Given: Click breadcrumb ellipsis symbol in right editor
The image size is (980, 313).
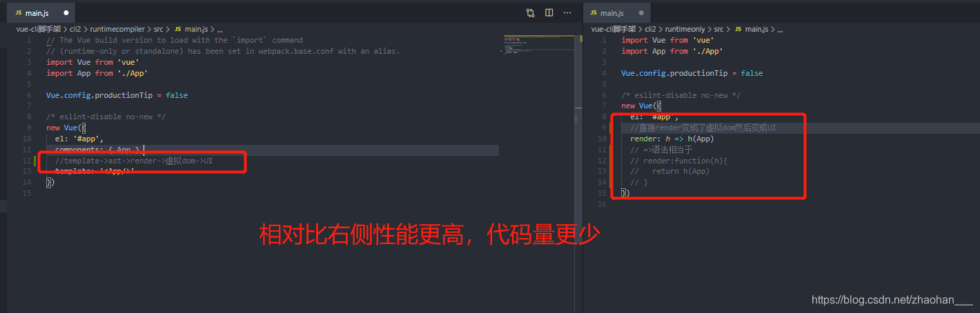Looking at the screenshot, I should (x=780, y=29).
